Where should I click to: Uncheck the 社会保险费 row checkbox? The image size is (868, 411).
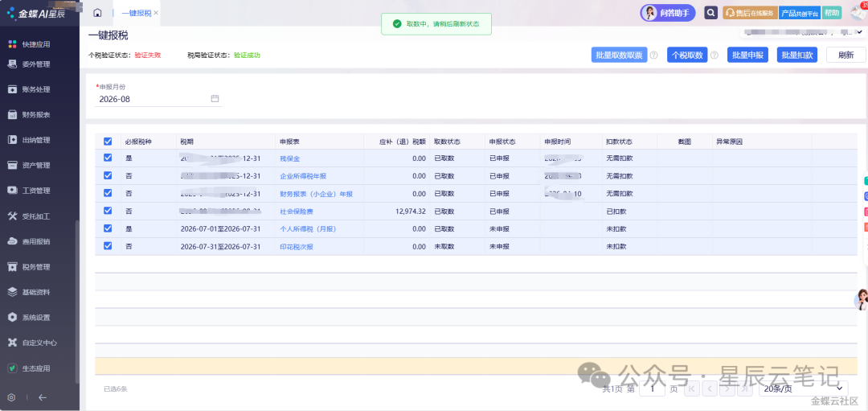pos(108,211)
